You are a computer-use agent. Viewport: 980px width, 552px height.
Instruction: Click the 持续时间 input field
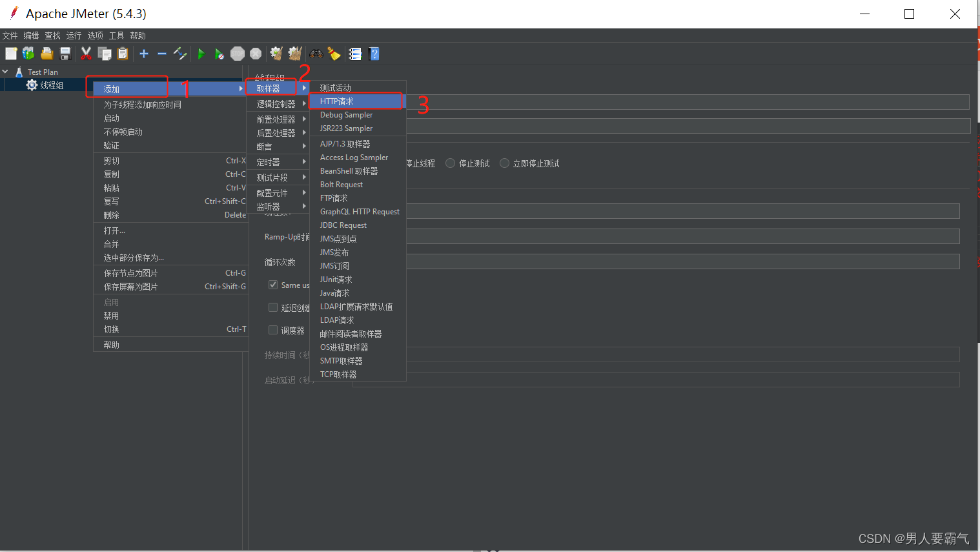[683, 354]
